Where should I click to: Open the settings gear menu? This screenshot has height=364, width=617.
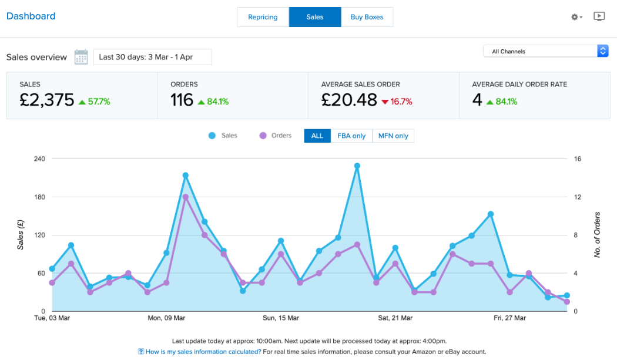[x=576, y=17]
